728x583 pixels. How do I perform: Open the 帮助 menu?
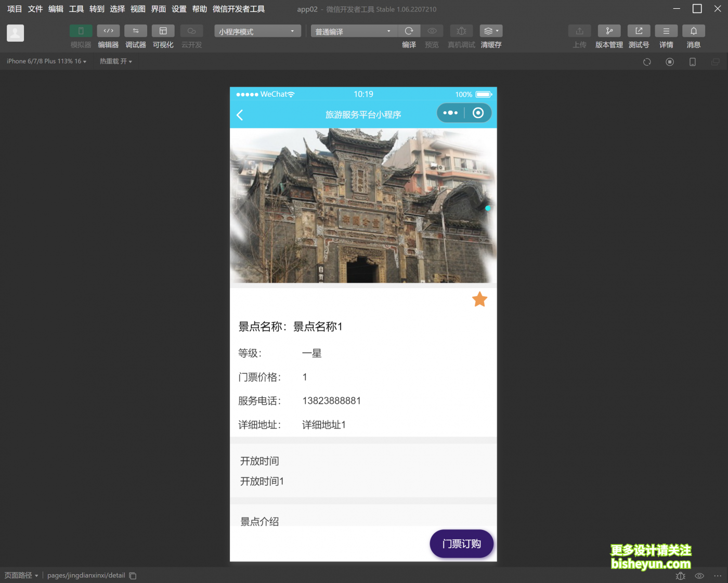[200, 9]
